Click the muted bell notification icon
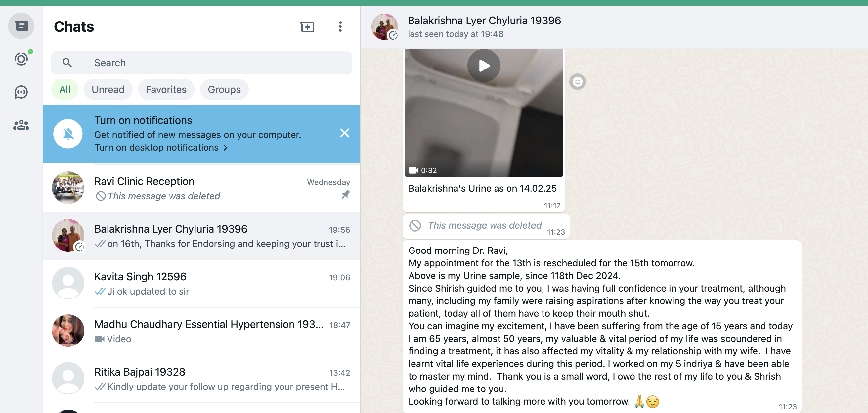 [68, 134]
